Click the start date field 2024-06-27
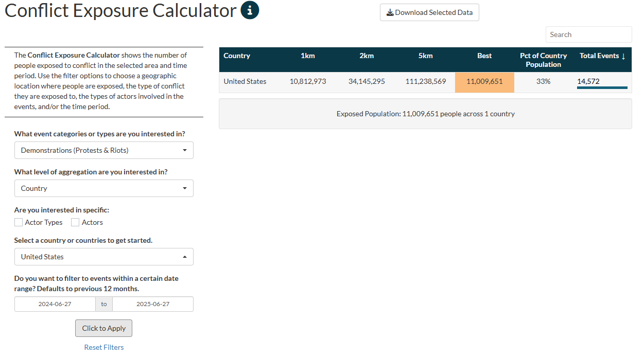The width and height of the screenshot is (644, 357). (55, 304)
